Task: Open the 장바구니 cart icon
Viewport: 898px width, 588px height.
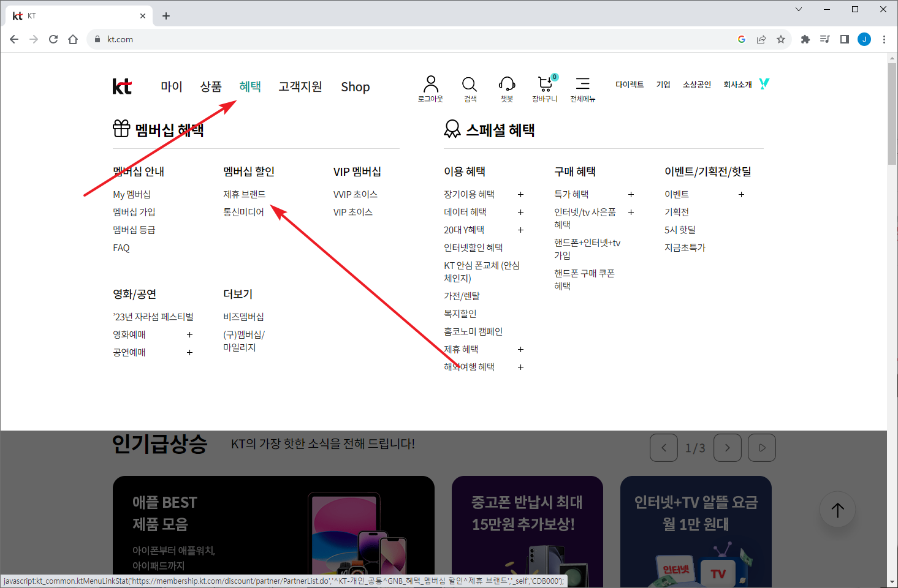Action: [x=545, y=83]
